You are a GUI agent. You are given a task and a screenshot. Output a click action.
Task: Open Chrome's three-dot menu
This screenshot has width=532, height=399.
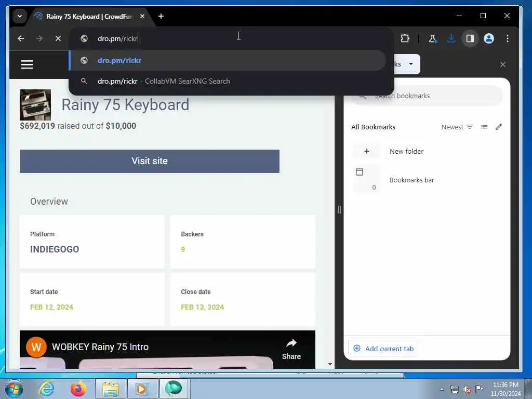pyautogui.click(x=508, y=38)
